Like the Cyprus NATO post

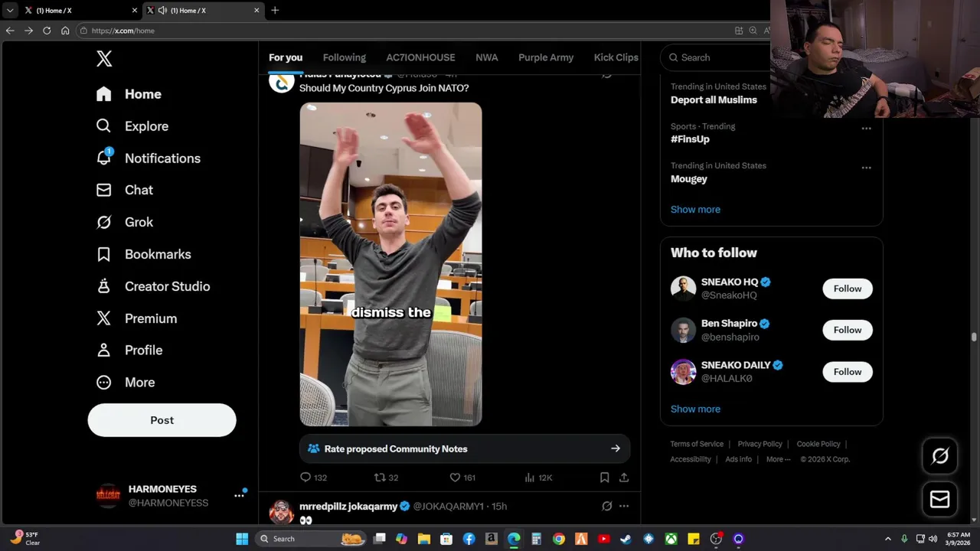(x=462, y=478)
